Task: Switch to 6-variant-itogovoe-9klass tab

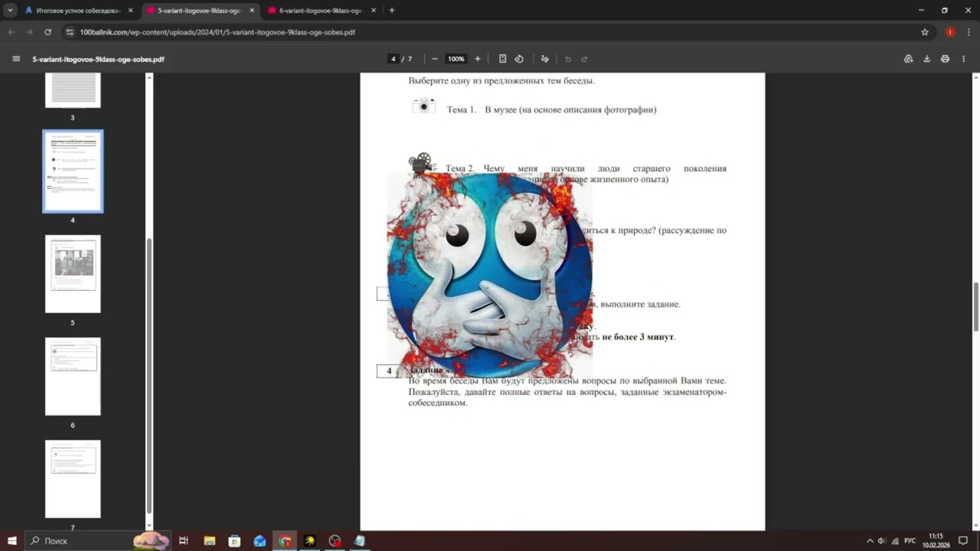Action: 320,11
